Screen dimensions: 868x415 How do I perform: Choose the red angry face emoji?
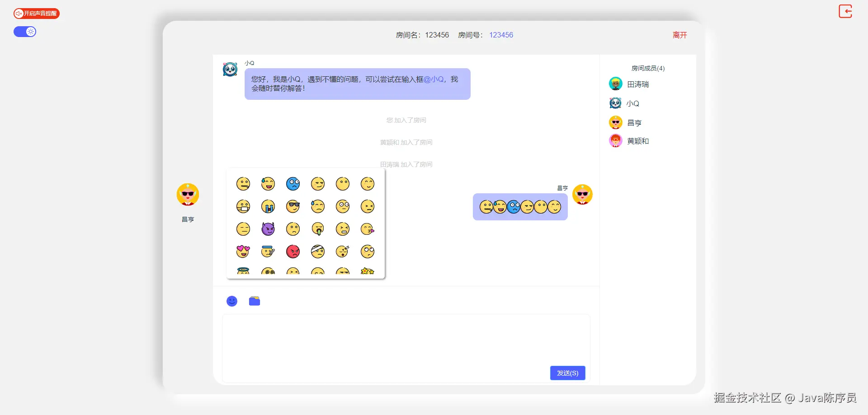pos(293,252)
